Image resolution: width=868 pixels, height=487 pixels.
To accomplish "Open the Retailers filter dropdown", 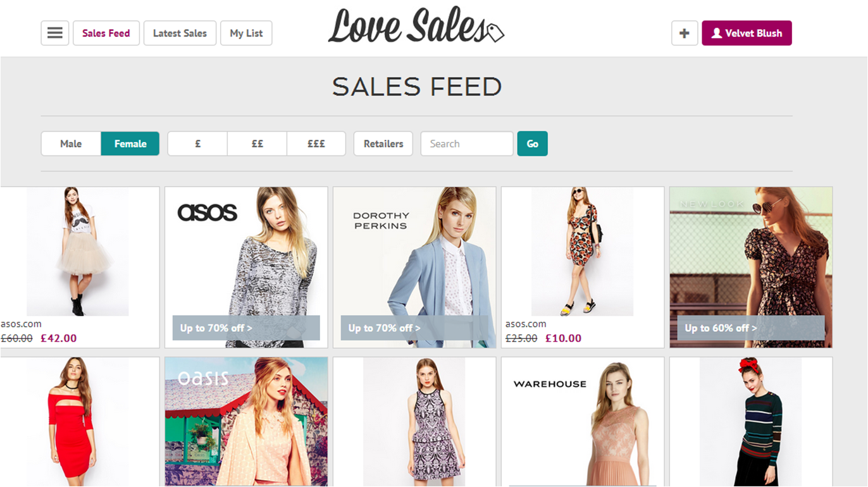I will [383, 144].
